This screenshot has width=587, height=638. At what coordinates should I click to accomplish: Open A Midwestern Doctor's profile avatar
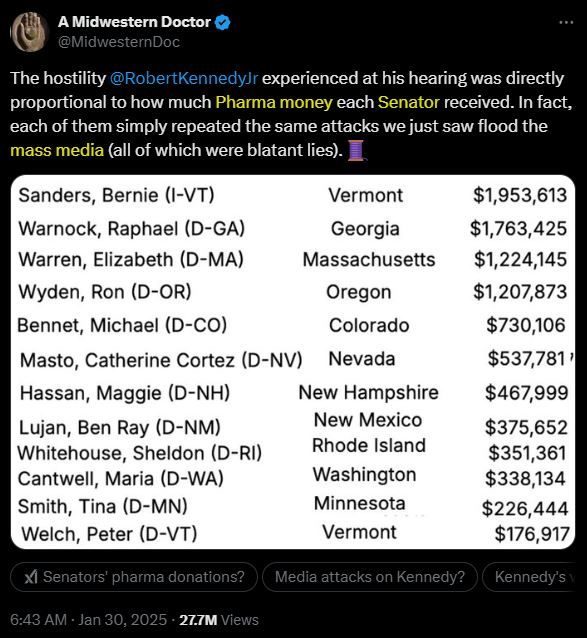pos(28,31)
